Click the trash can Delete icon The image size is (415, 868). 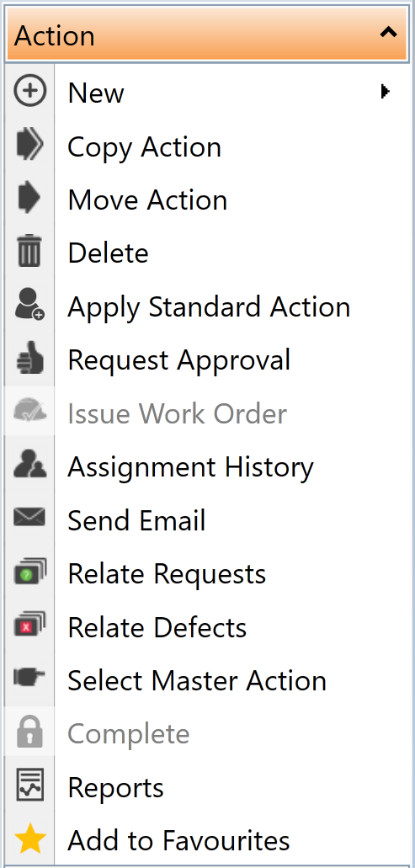click(29, 252)
